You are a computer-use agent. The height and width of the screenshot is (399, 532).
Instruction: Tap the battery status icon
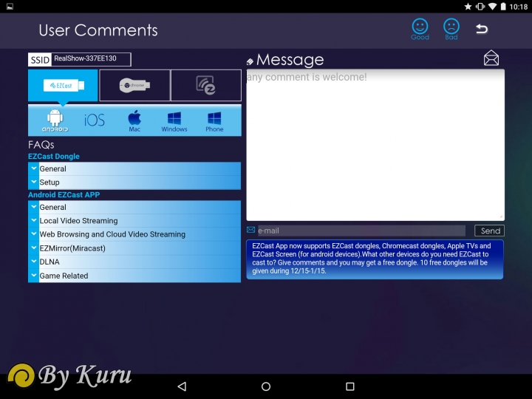click(503, 7)
